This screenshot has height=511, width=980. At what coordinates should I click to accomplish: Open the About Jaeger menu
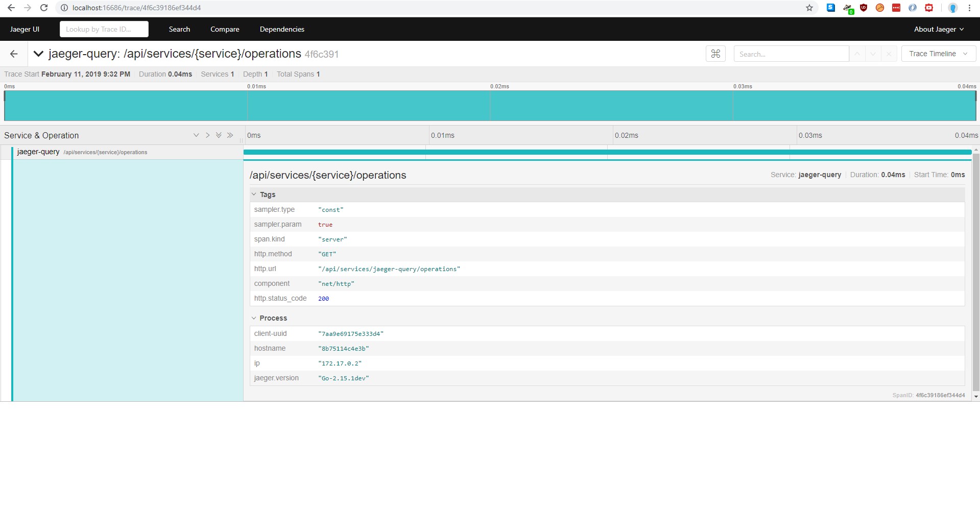939,29
